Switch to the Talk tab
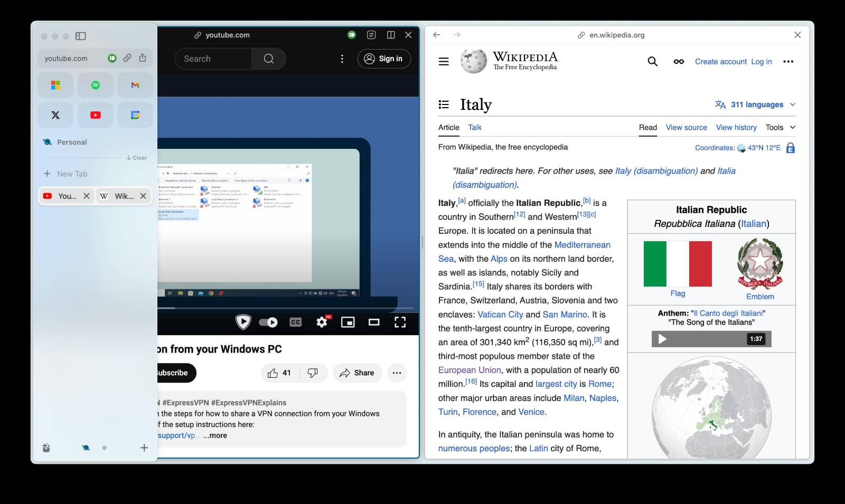This screenshot has width=845, height=504. pyautogui.click(x=475, y=127)
